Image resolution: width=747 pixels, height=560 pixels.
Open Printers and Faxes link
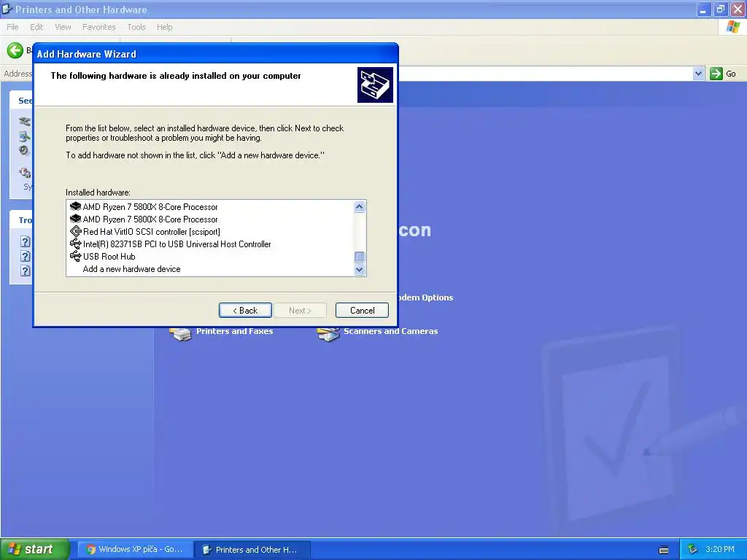(234, 331)
